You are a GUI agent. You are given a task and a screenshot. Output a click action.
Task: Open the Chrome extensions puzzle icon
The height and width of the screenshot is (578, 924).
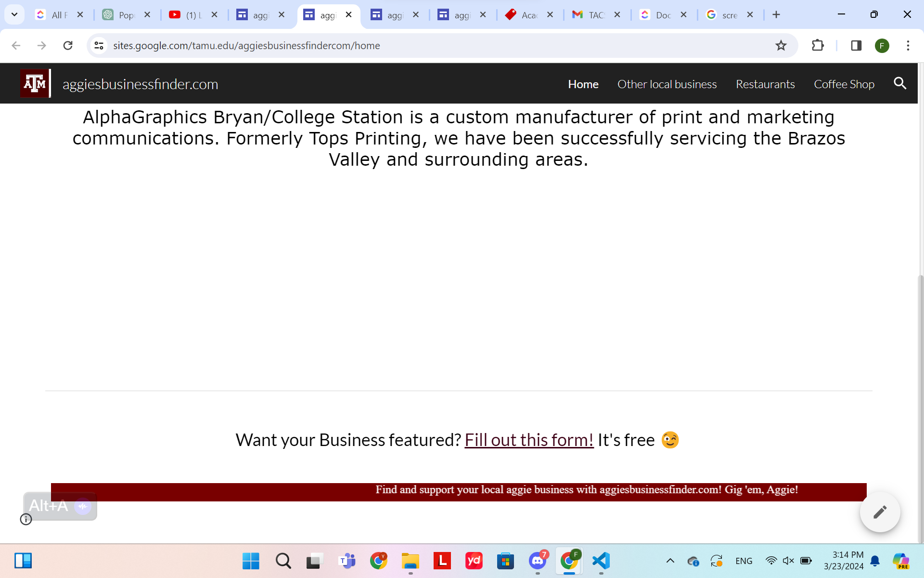pos(818,45)
